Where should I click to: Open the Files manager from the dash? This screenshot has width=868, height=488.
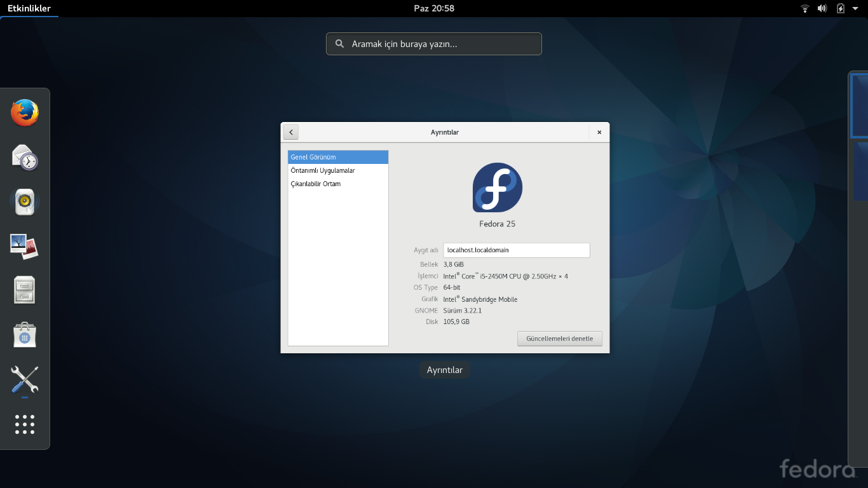tap(25, 290)
